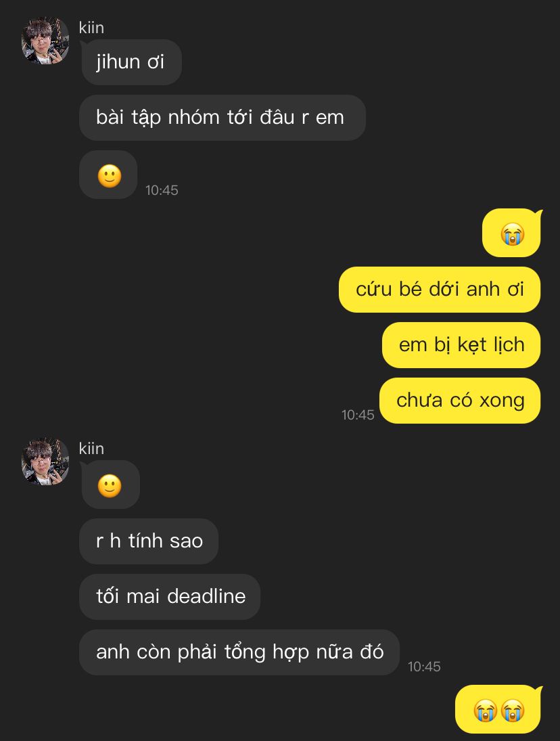Tap kiin's second avatar near middle
The image size is (560, 741).
tap(45, 462)
